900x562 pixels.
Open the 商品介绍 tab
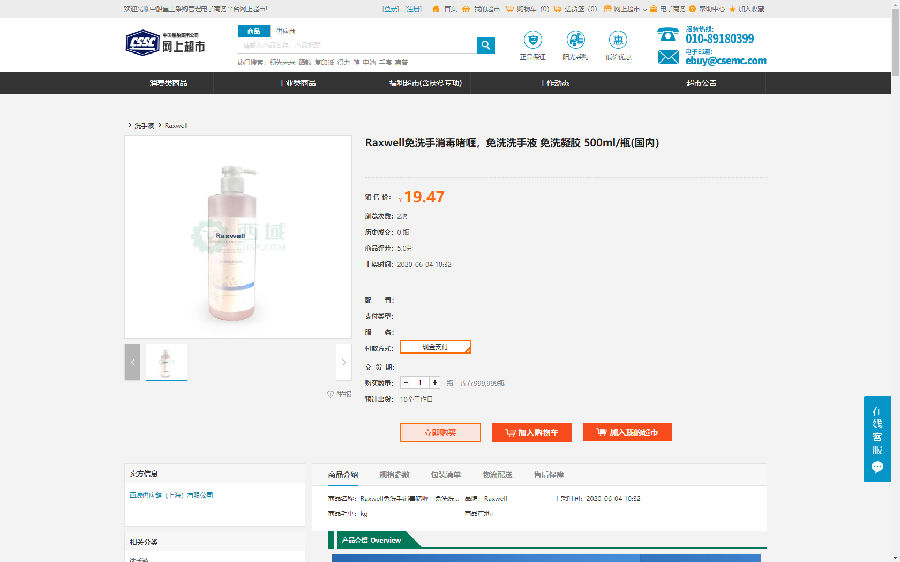343,475
